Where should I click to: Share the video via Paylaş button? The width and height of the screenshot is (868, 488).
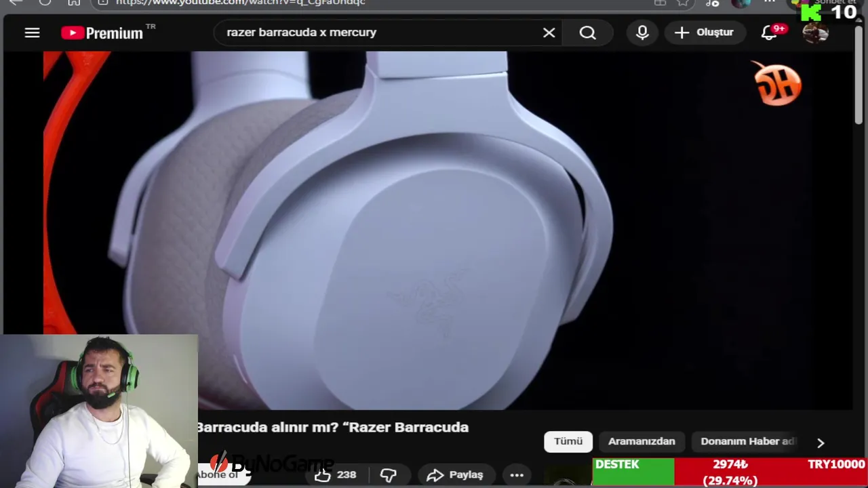click(455, 474)
